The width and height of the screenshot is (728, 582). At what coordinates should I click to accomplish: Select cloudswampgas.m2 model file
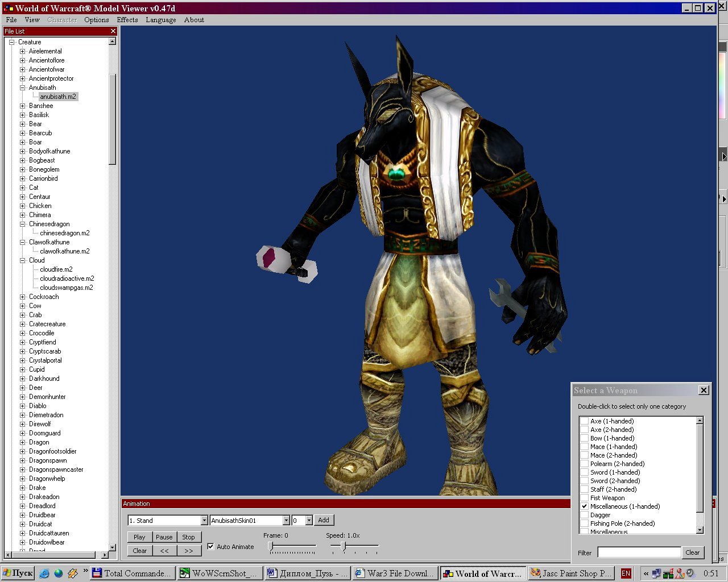(67, 288)
